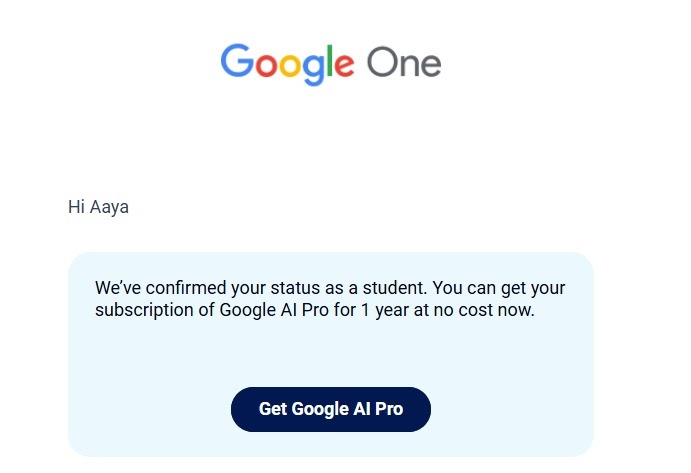Click the blue capital G in logo
Viewport: 691px width, 473px height.
coord(237,60)
